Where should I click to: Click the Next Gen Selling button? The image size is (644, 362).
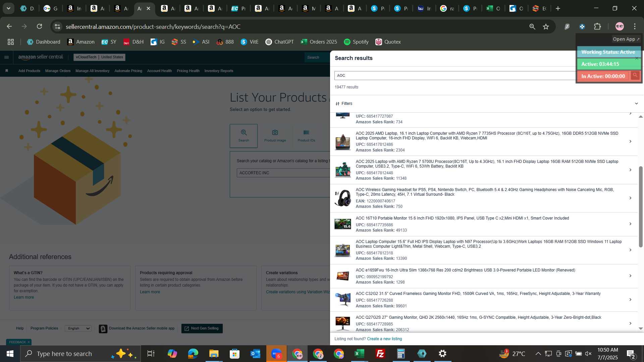coord(202,328)
